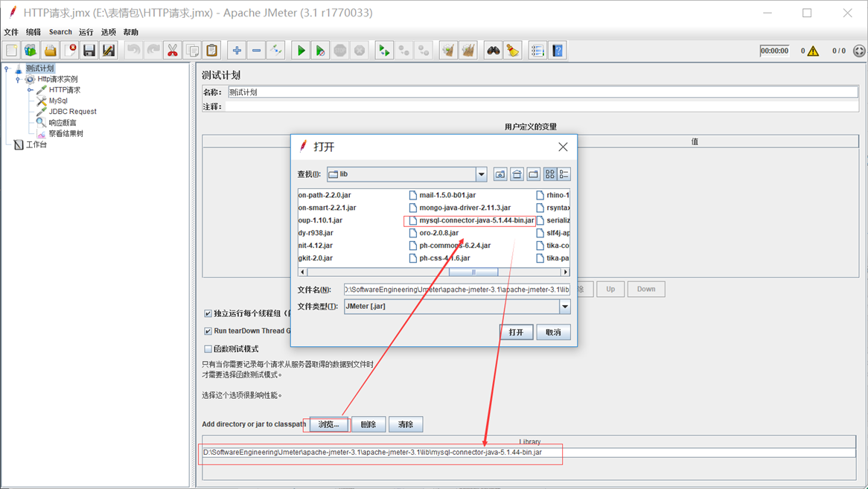Click the Collapse All minus icon
Image resolution: width=868 pixels, height=489 pixels.
coord(256,51)
